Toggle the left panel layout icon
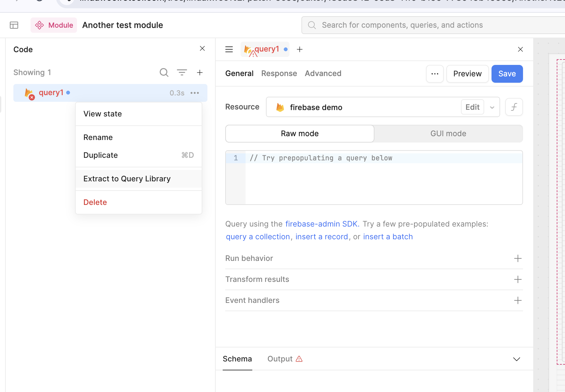This screenshot has width=565, height=392. click(14, 25)
